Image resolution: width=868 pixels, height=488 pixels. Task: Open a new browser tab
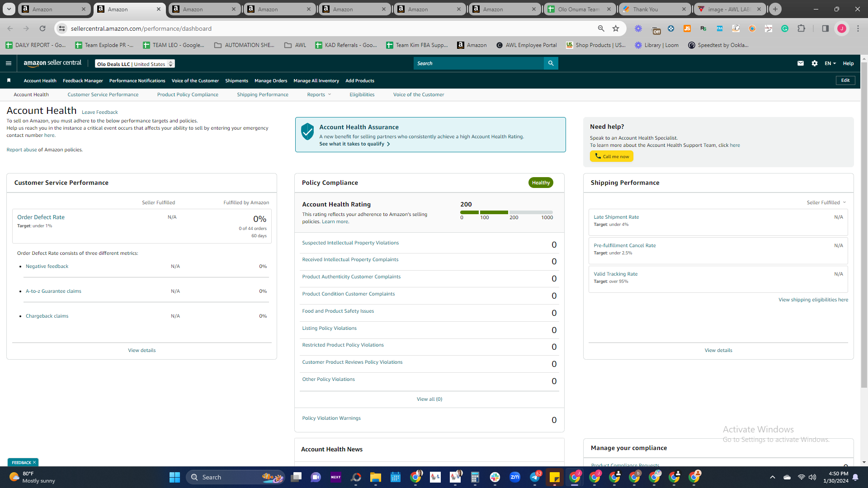(775, 9)
